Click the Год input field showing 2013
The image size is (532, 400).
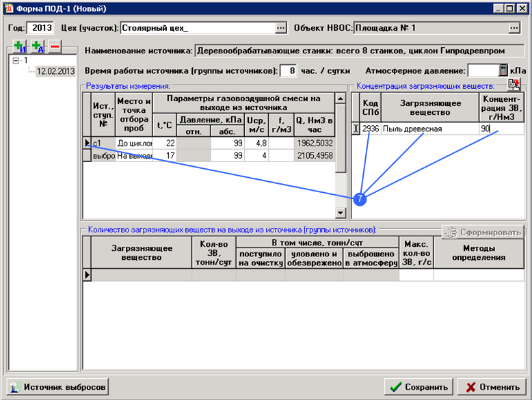coord(40,28)
